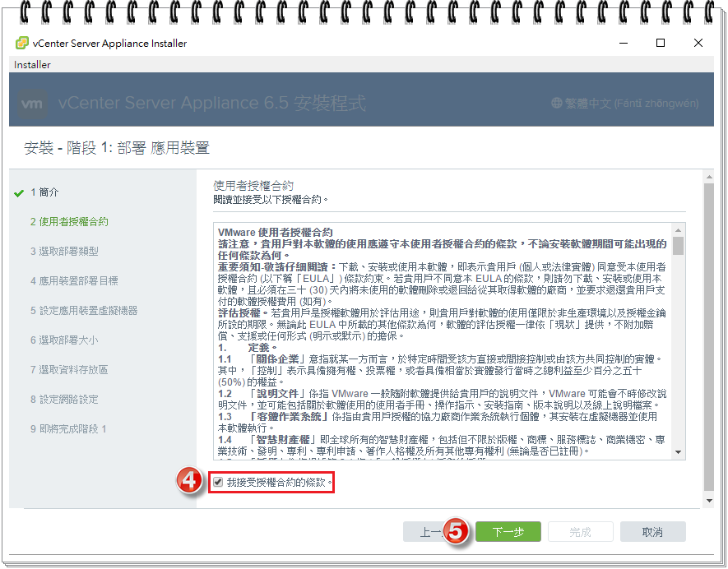Click EULA text box scroll-down arrow
Viewport: 728px width, 569px height.
pyautogui.click(x=679, y=452)
